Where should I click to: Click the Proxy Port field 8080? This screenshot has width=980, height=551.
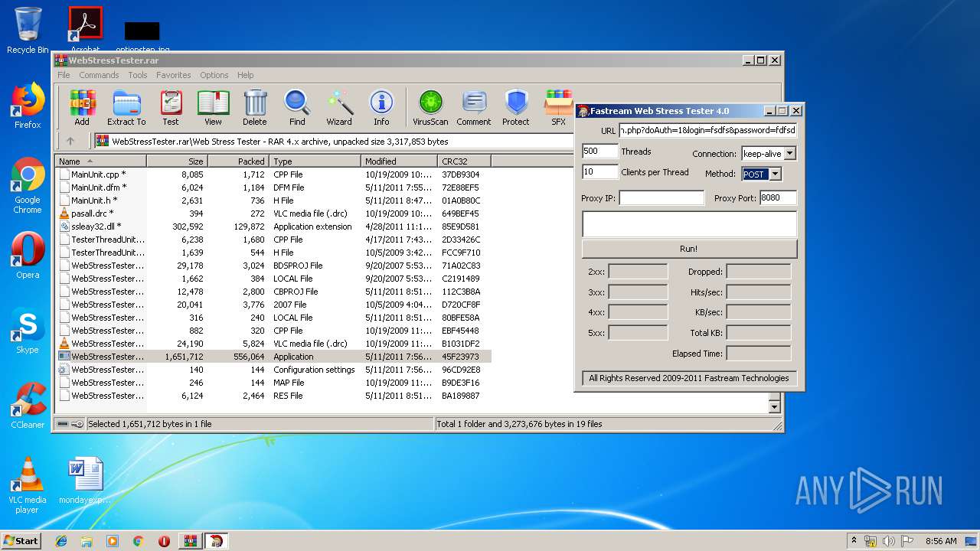[x=778, y=198]
